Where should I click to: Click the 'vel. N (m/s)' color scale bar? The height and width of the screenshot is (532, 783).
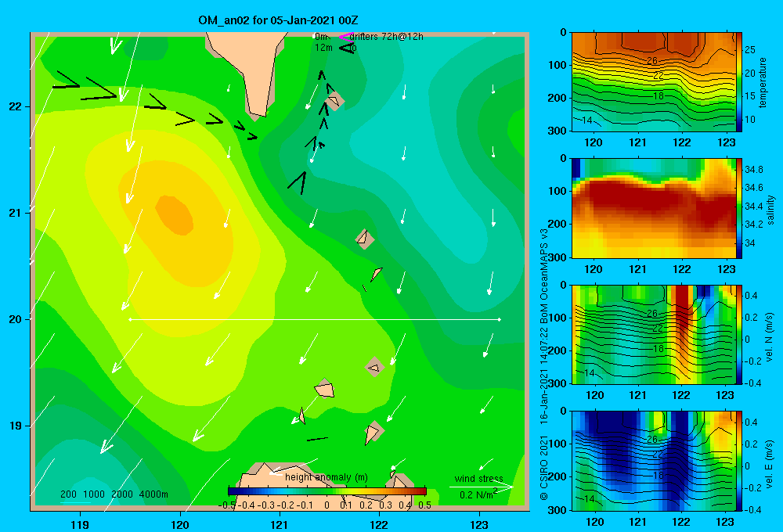coord(739,334)
